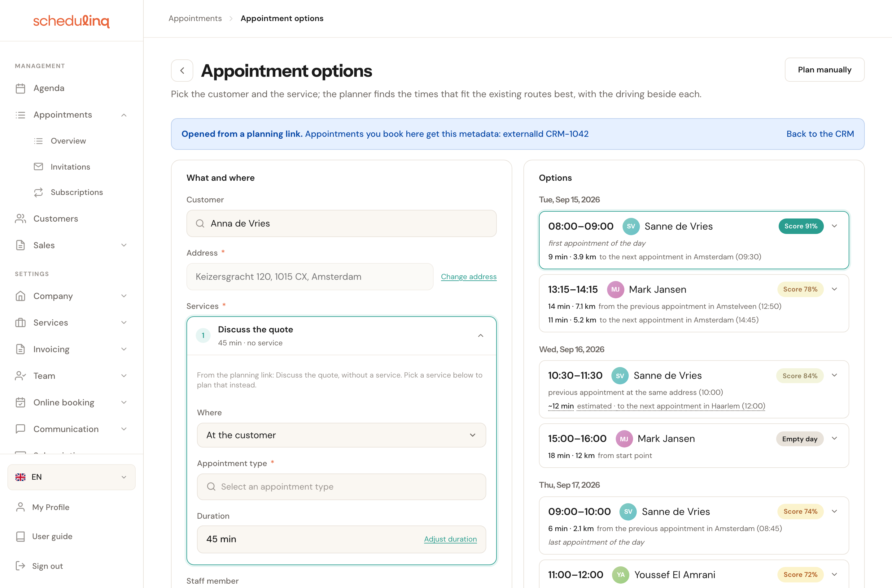Expand the 08:00–09:00 Sanne de Vries option

pos(834,226)
